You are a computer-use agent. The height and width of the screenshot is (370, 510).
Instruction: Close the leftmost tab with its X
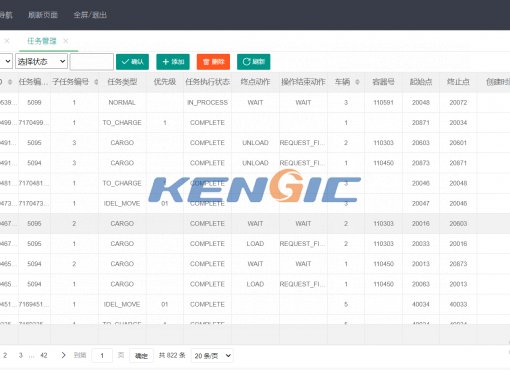click(7, 41)
